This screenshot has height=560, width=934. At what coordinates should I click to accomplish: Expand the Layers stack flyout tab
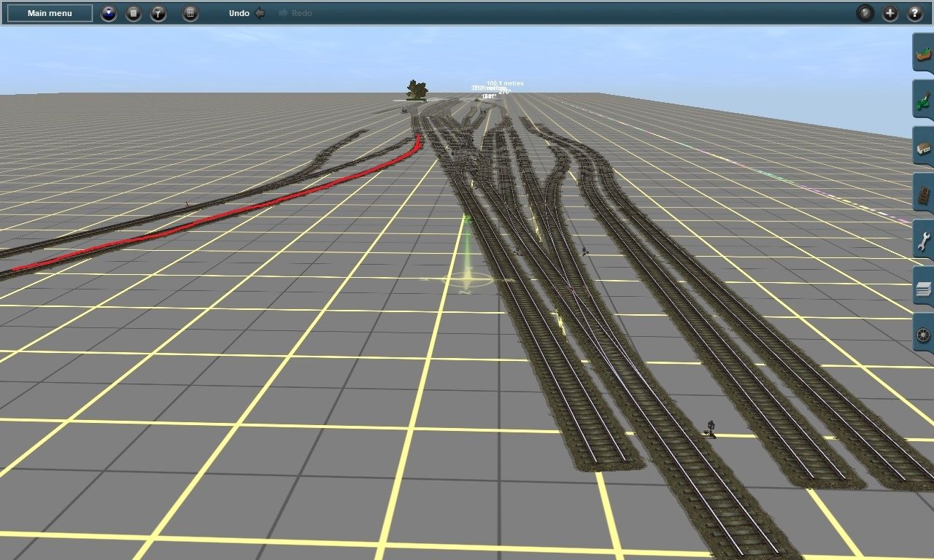(x=923, y=289)
